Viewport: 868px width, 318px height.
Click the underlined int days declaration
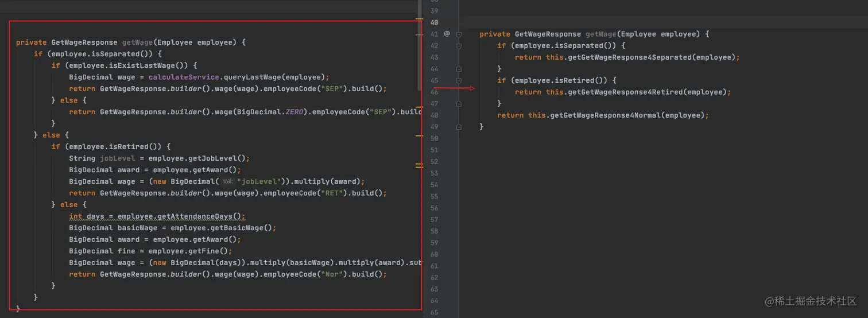[x=157, y=216]
